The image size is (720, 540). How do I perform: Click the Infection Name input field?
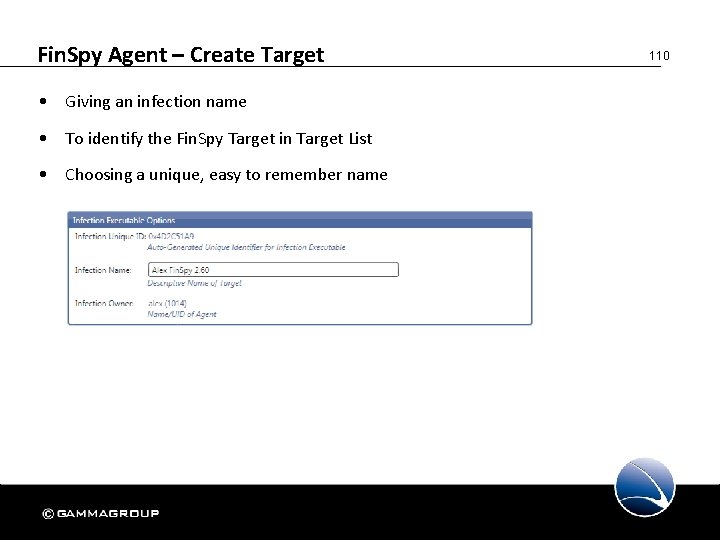tap(273, 270)
